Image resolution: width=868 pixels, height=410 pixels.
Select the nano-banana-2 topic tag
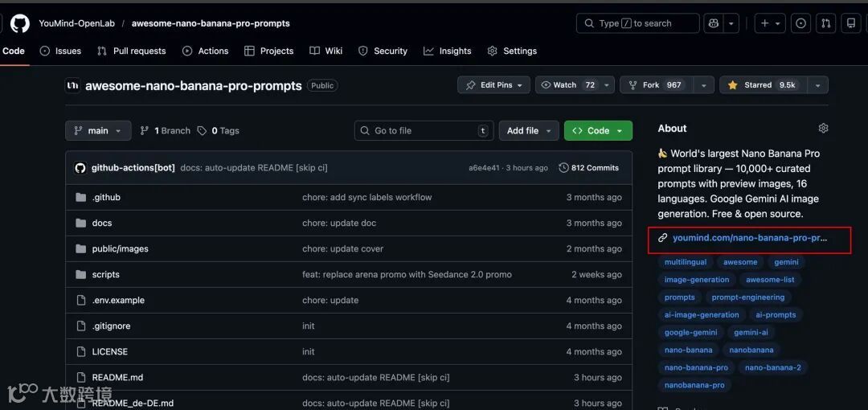(773, 368)
